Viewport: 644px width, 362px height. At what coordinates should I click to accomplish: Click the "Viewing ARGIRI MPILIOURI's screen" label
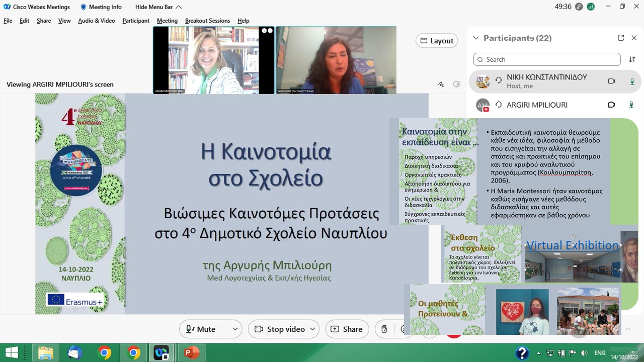60,84
